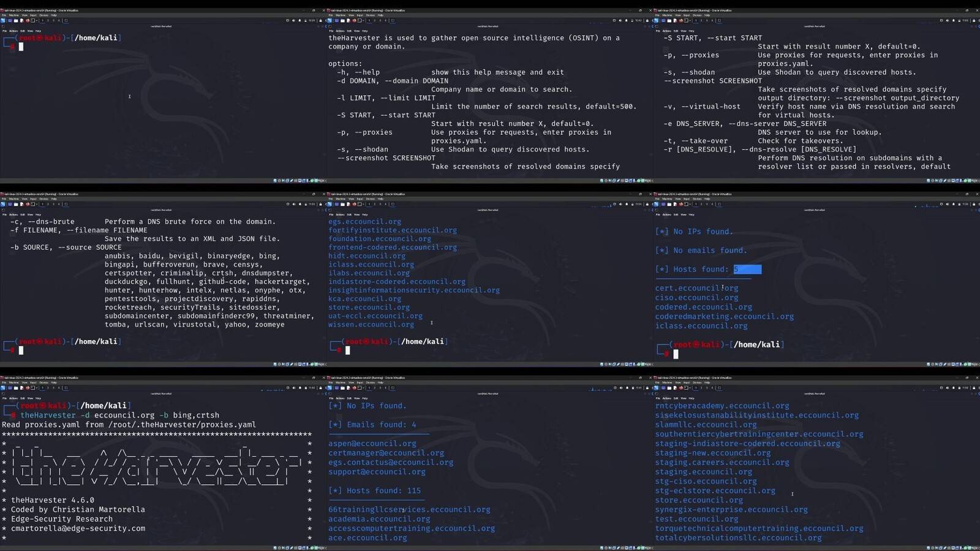Screen dimensions: 980x551
Task: Open Kali menu in the theHarvester help description window
Action: [x=330, y=20]
